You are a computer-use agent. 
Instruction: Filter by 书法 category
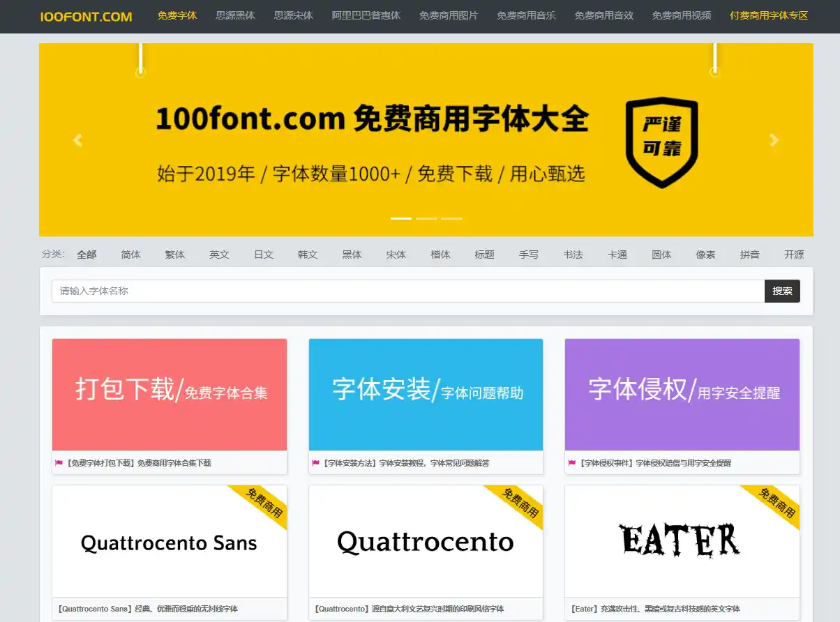tap(573, 255)
